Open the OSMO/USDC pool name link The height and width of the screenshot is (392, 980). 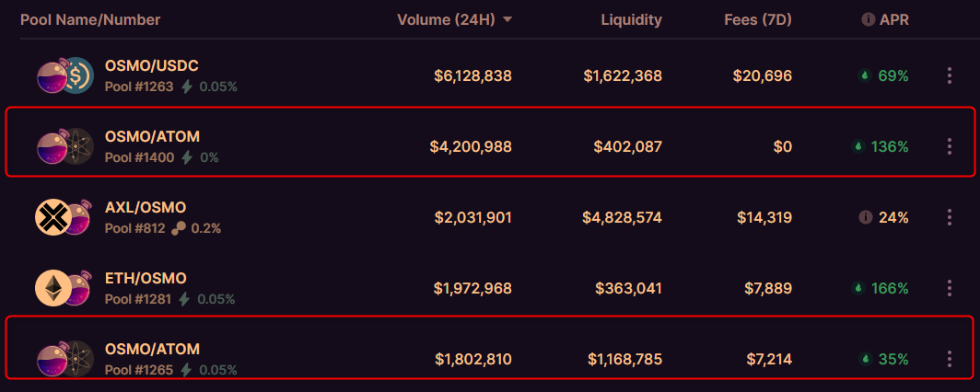pos(152,65)
